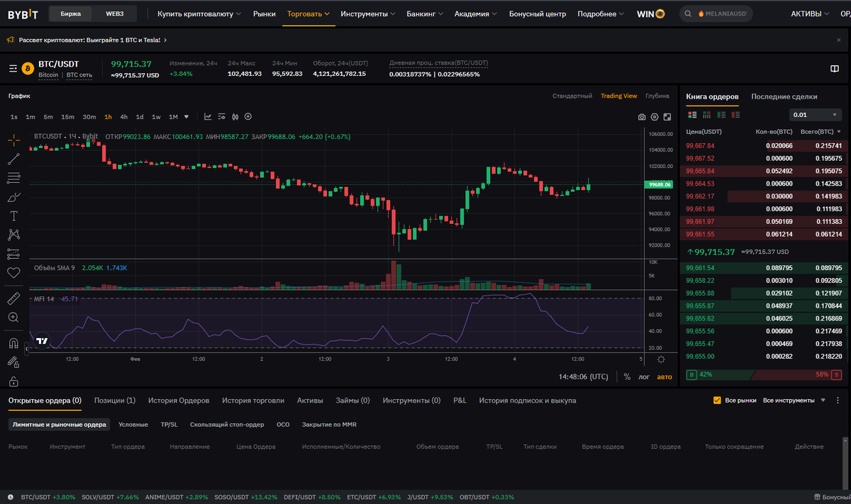This screenshot has height=504, width=851.
Task: Select the crosshair cursor tool
Action: point(13,140)
